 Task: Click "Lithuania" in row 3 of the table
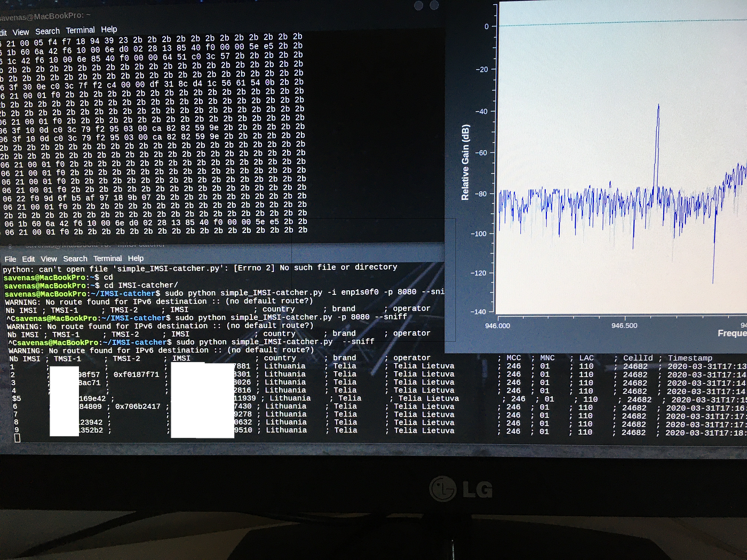pyautogui.click(x=285, y=382)
